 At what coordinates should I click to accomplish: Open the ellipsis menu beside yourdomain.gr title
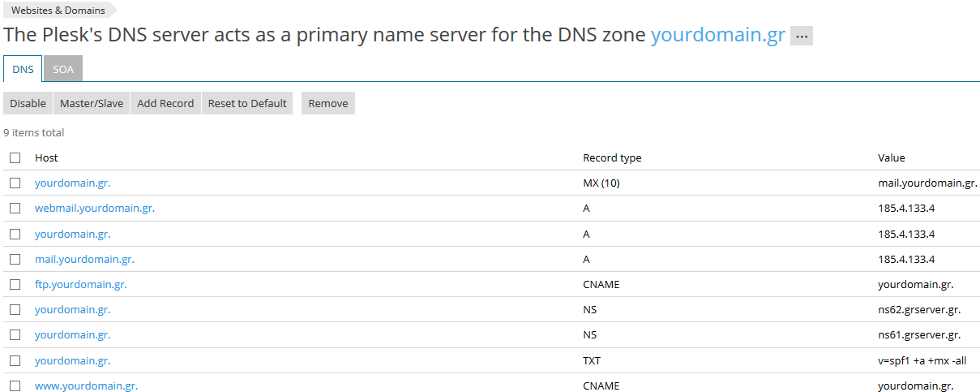pos(801,37)
